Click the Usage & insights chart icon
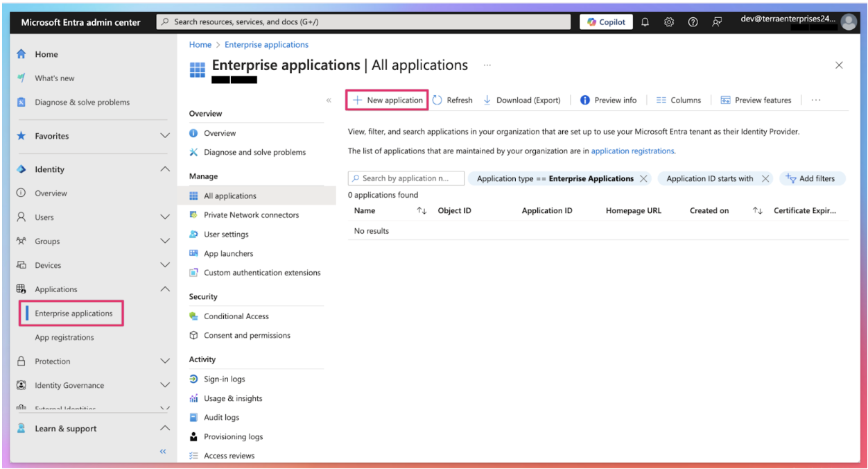Image resolution: width=868 pixels, height=469 pixels. (194, 399)
